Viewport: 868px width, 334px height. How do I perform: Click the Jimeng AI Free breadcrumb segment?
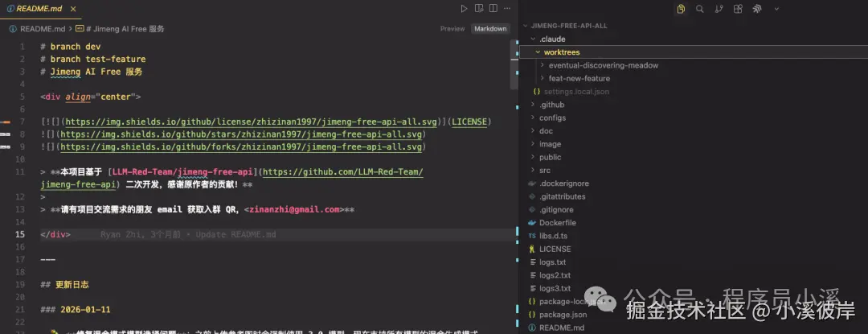125,29
